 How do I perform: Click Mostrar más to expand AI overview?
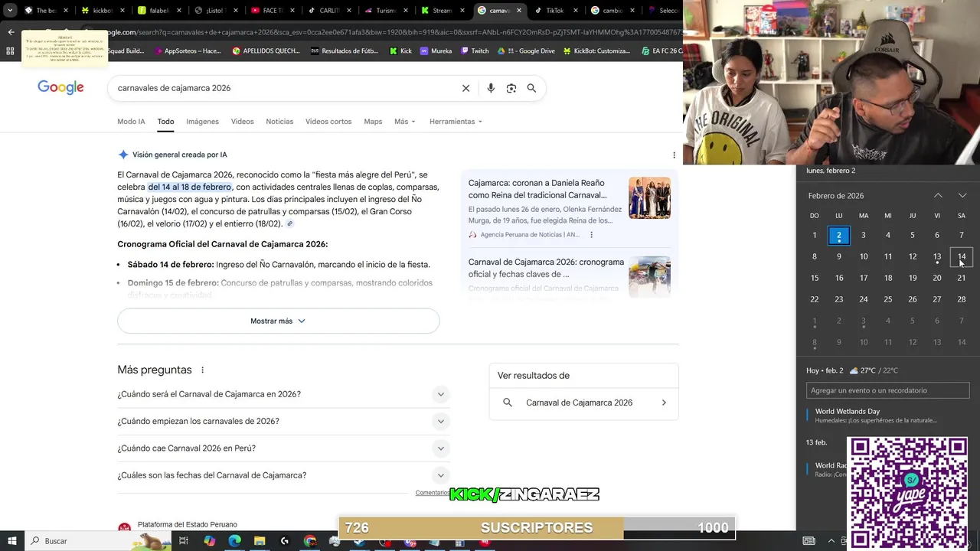point(278,321)
